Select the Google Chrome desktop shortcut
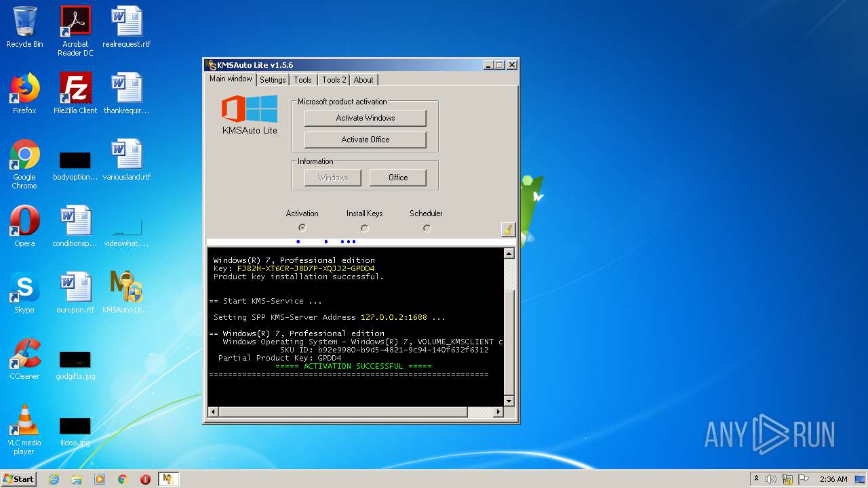This screenshot has height=488, width=868. point(24,164)
